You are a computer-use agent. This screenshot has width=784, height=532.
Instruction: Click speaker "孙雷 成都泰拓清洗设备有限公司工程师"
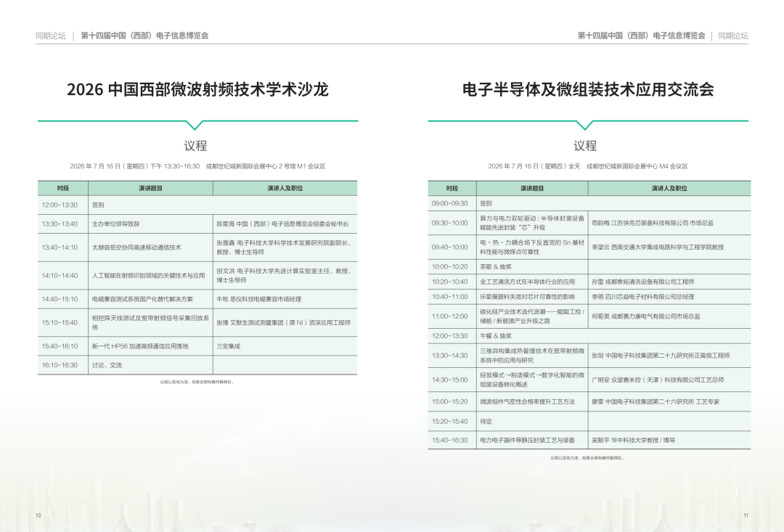click(643, 282)
